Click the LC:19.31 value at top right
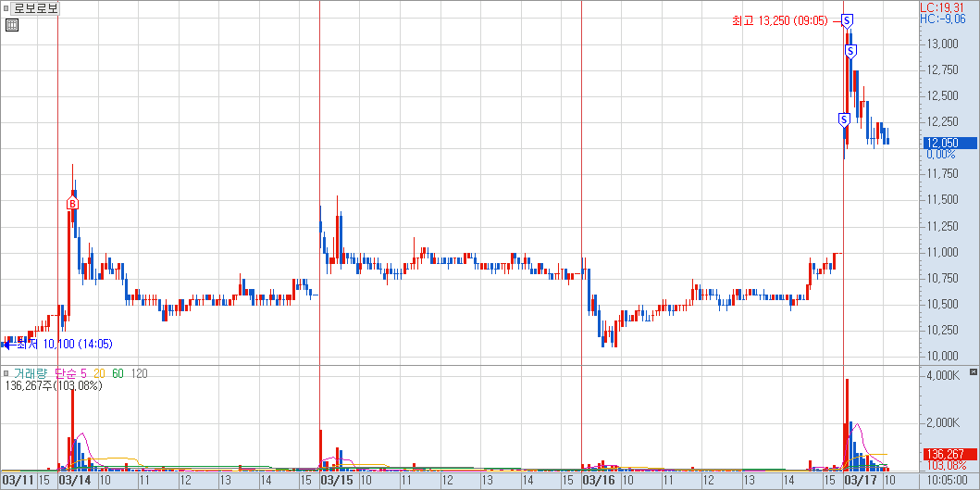Image resolution: width=980 pixels, height=490 pixels. 940,7
